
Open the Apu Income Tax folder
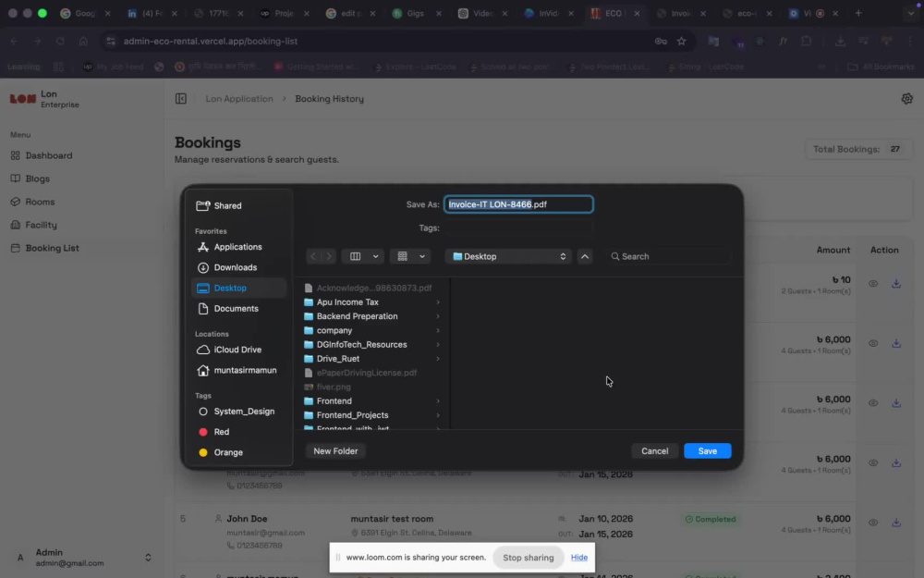tap(372, 302)
